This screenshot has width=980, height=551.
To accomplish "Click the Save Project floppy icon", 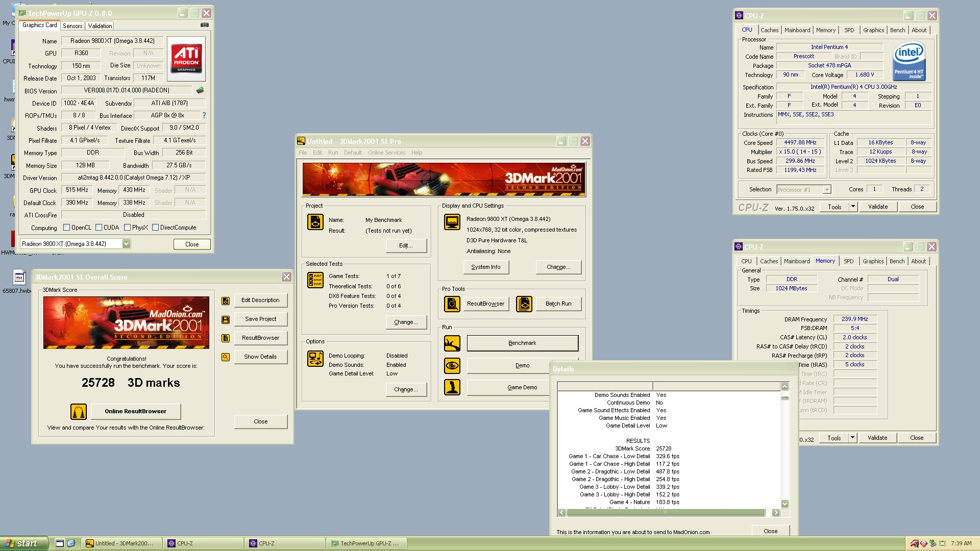I will 226,320.
